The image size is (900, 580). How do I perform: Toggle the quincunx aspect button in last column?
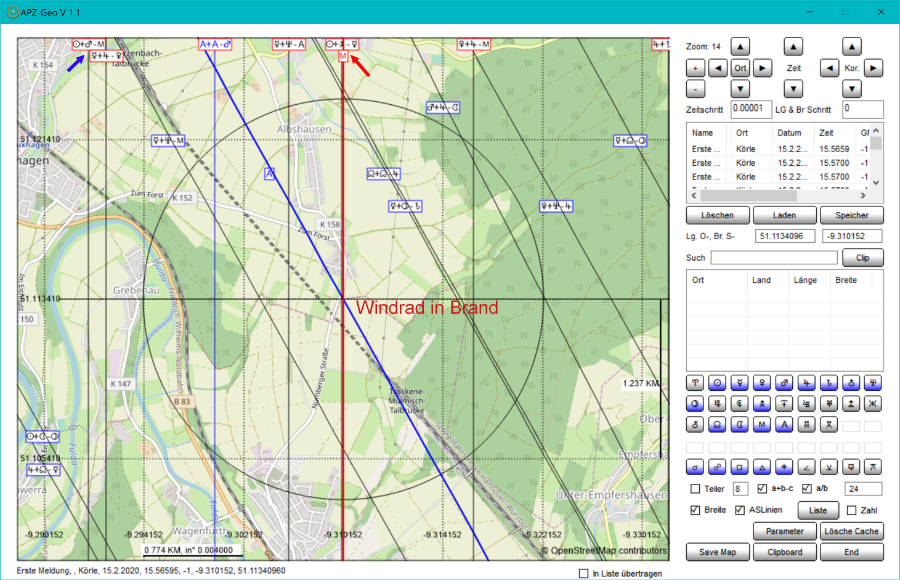tap(873, 467)
